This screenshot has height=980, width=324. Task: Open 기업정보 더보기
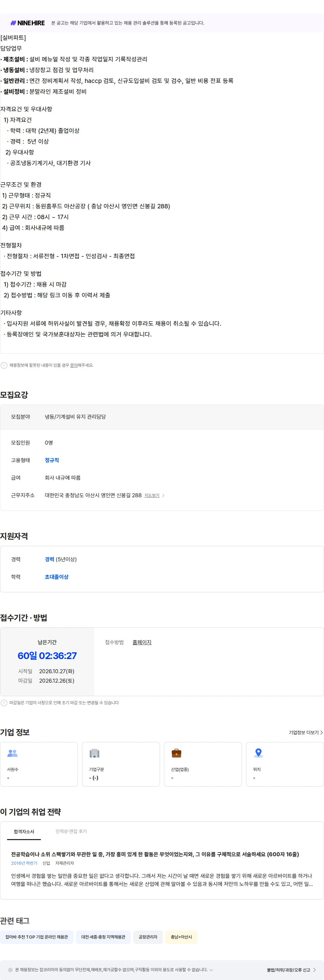[x=306, y=732]
